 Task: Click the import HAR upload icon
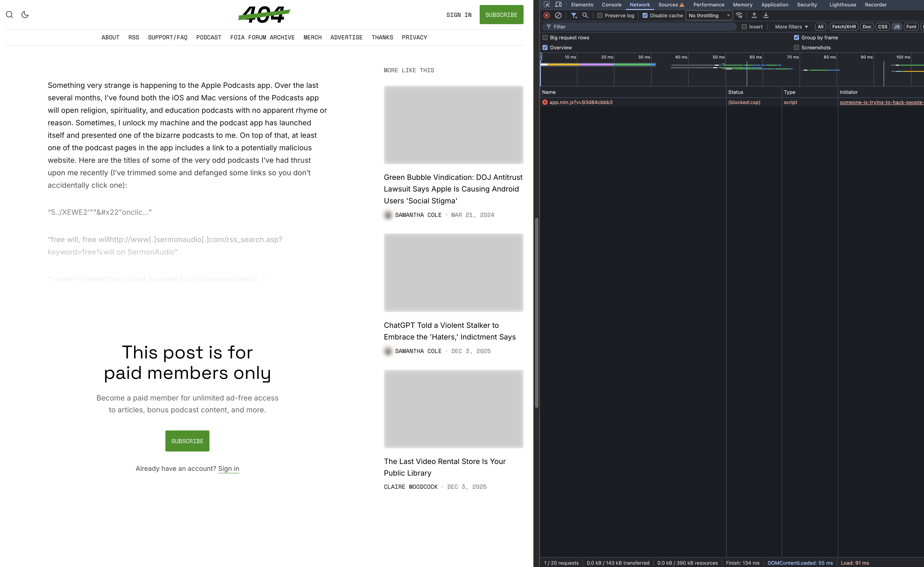click(x=754, y=15)
